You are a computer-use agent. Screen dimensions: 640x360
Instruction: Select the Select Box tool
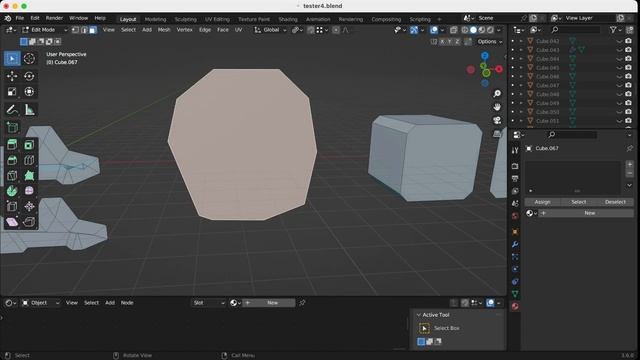(x=12, y=59)
